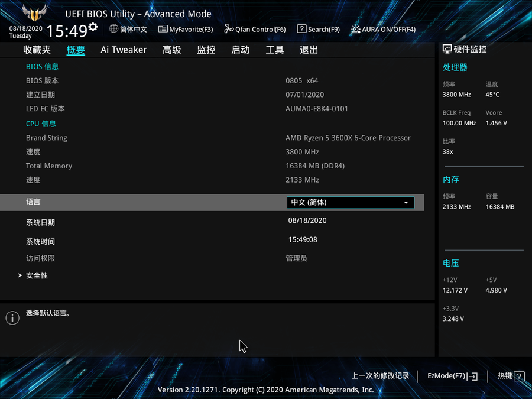Open the 高级 tab
This screenshot has height=399, width=532.
172,50
